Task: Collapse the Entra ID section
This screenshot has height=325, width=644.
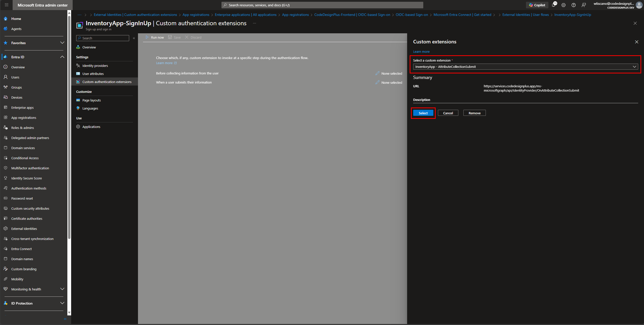Action: point(62,57)
